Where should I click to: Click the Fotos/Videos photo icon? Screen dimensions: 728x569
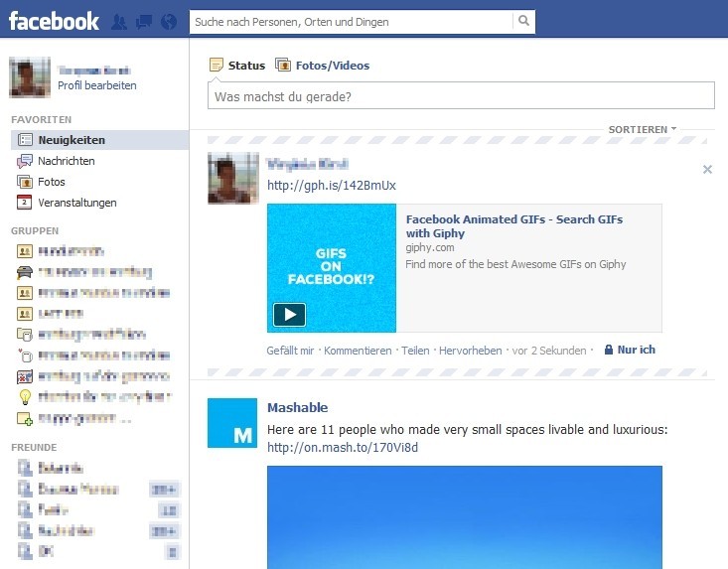(283, 65)
